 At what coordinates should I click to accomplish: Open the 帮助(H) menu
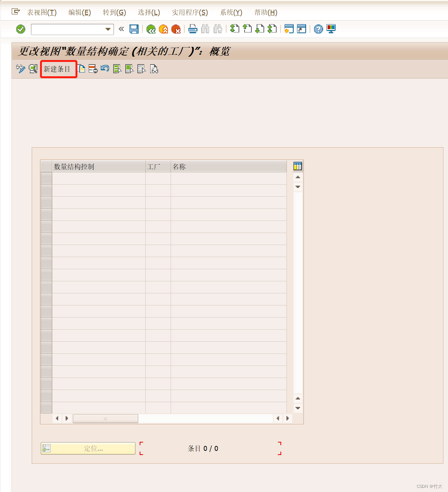tap(266, 12)
